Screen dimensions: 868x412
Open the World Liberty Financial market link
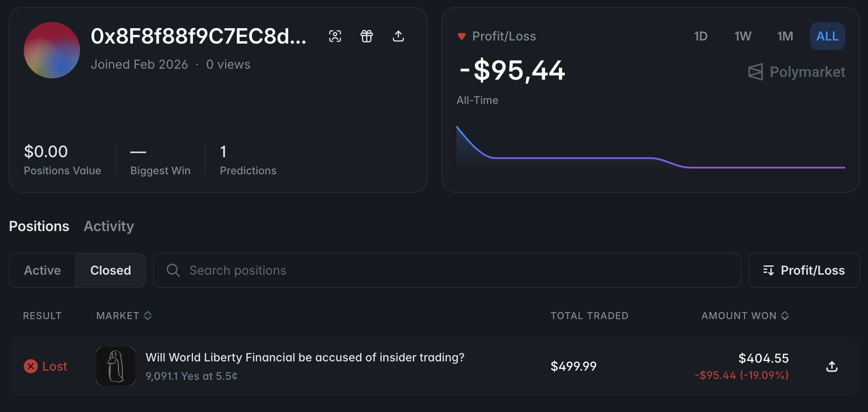[x=305, y=357]
